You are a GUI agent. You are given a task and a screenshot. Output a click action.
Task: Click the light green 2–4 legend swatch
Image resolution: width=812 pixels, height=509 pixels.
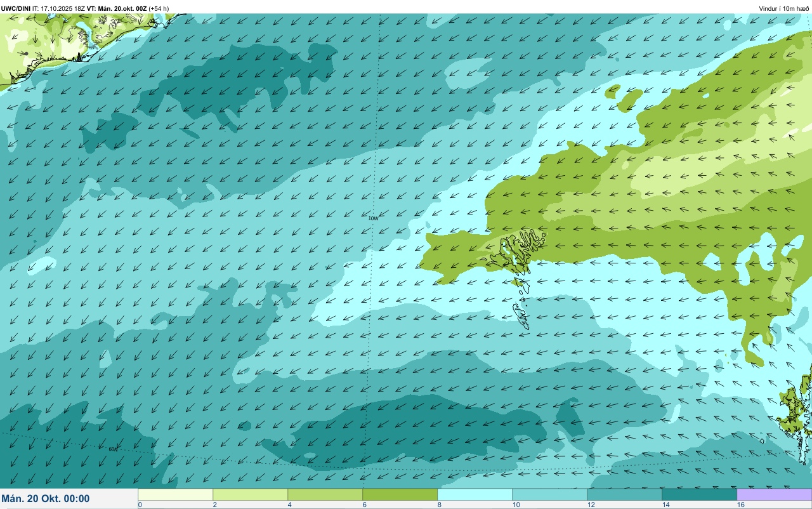pos(250,494)
